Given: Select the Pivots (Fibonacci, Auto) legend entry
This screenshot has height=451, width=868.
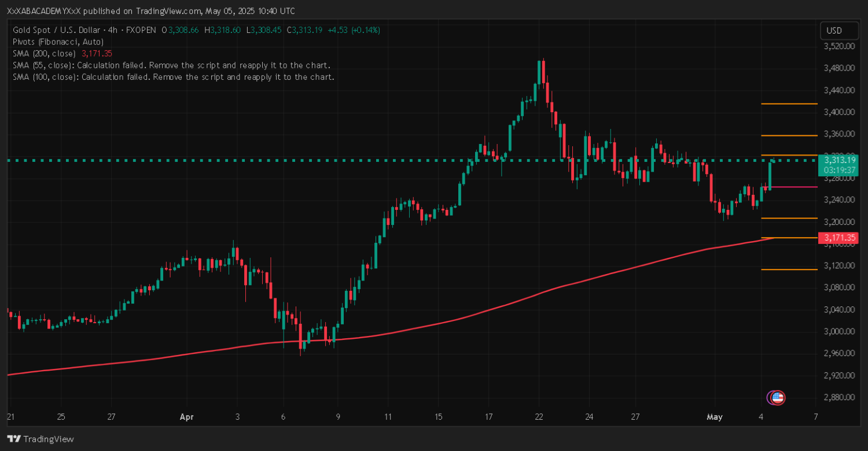Looking at the screenshot, I should click(x=58, y=42).
